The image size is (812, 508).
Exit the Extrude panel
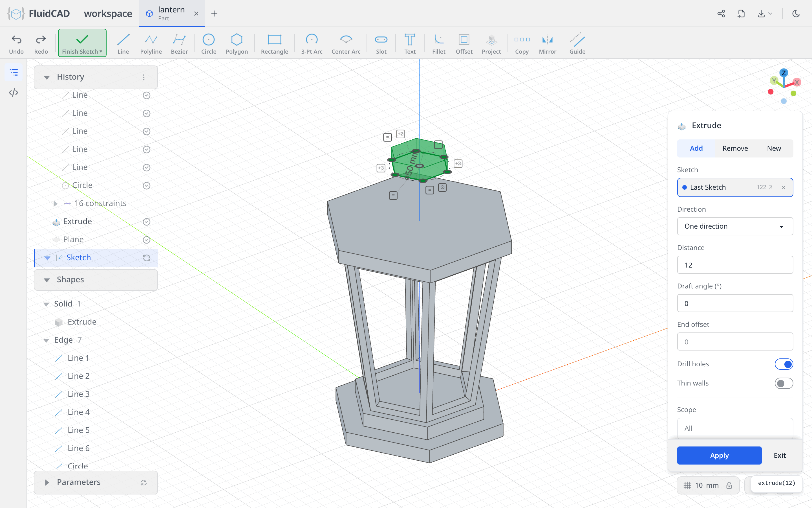(780, 455)
